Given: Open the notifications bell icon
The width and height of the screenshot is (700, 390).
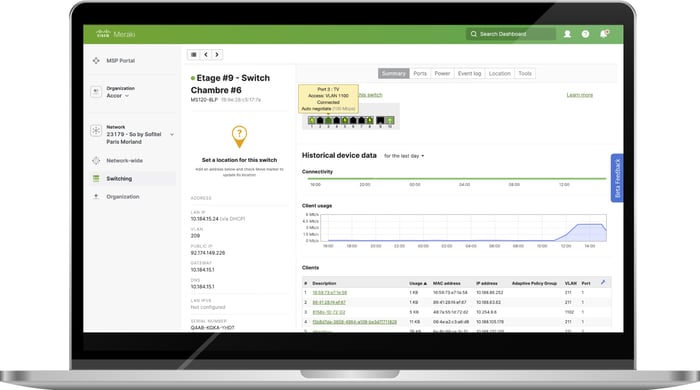Looking at the screenshot, I should pos(604,34).
